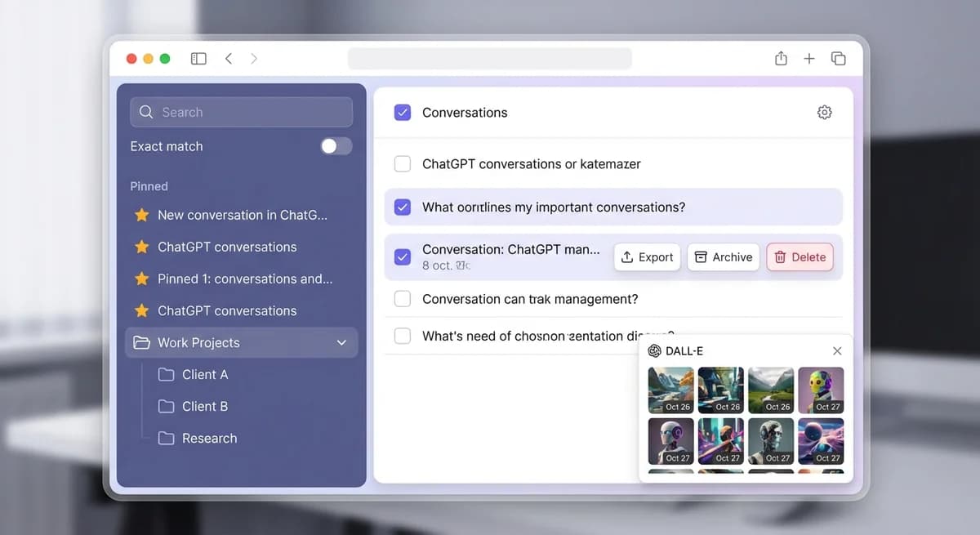Click the Search field in sidebar
Screen dimensions: 980x535
coord(242,112)
